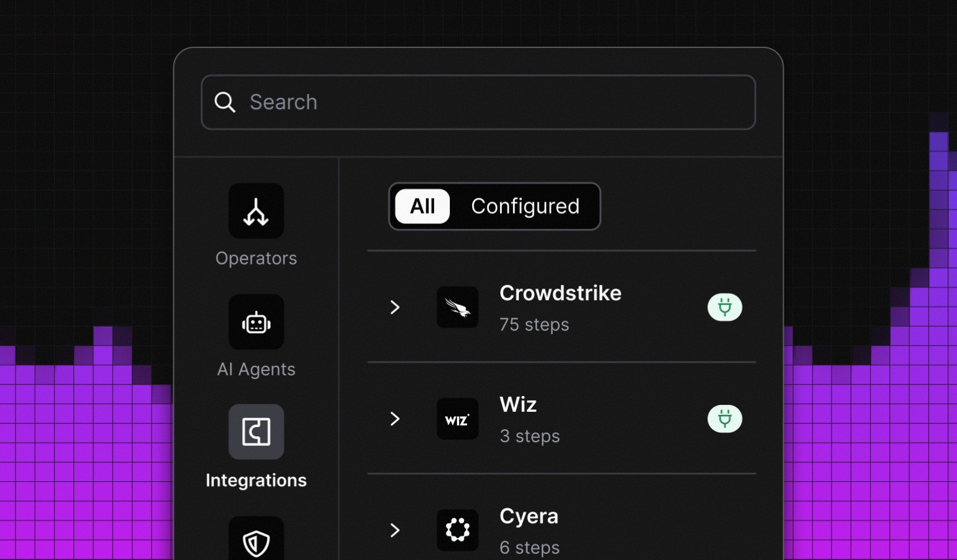Viewport: 957px width, 560px height.
Task: Expand the Crowdstrike integration row
Action: [x=395, y=307]
